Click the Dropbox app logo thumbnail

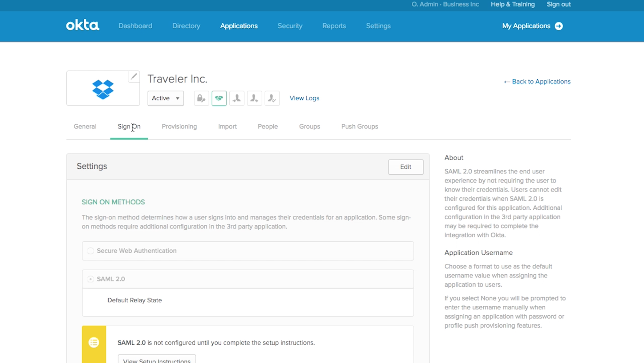click(103, 89)
